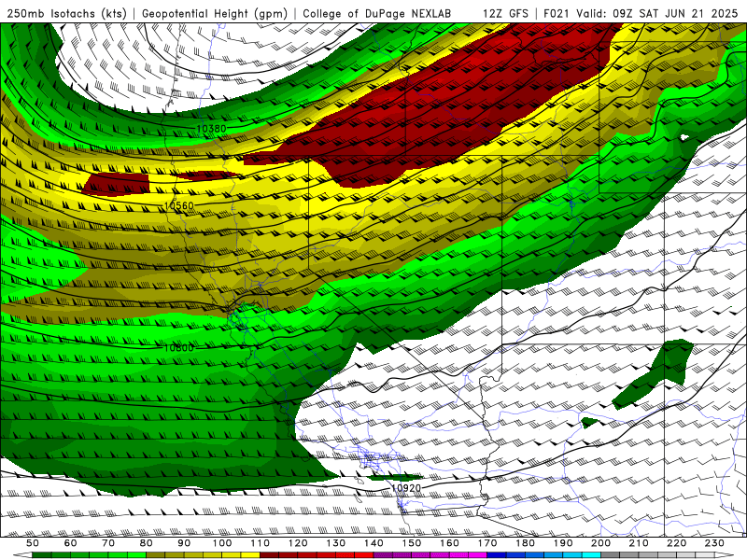
Task: Click the 90 label on the color scale
Action: coord(184,543)
